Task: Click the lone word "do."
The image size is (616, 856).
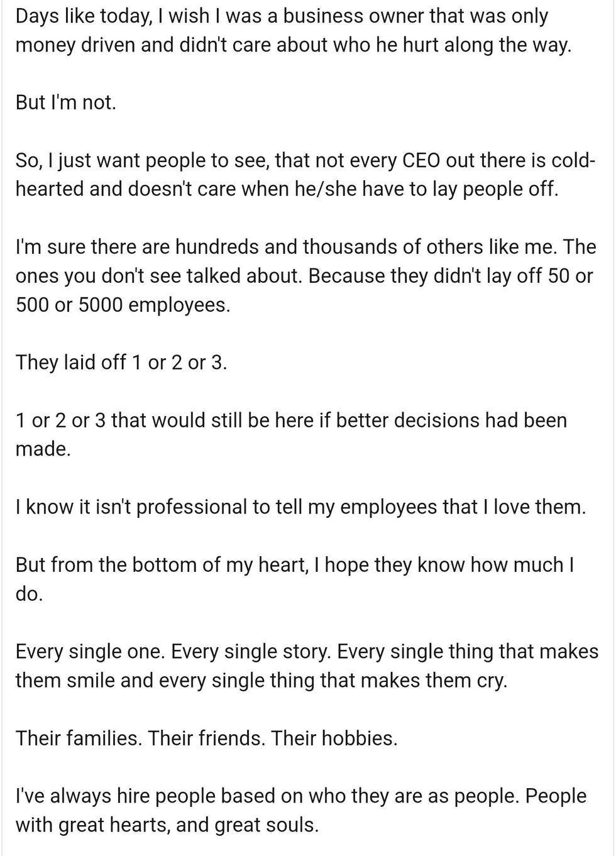Action: click(x=29, y=593)
